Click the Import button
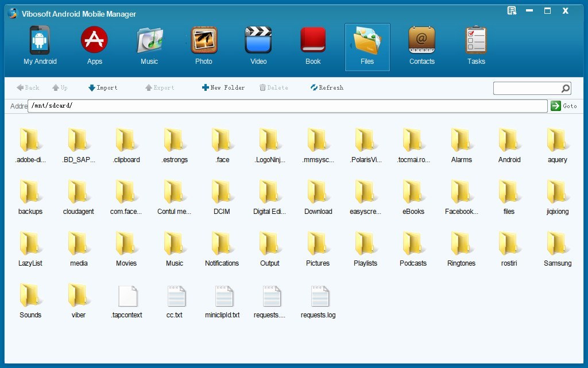Screen dimensions: 588x368 103,87
